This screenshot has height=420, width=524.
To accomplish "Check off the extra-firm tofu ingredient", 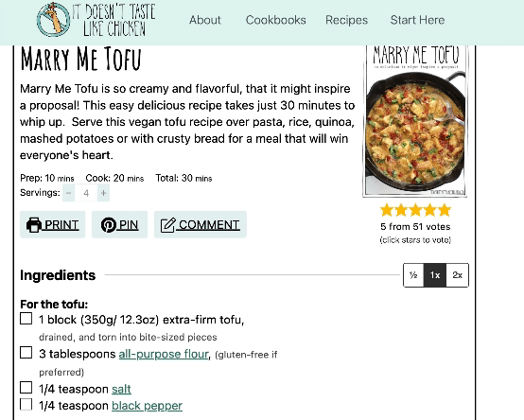I will [26, 319].
